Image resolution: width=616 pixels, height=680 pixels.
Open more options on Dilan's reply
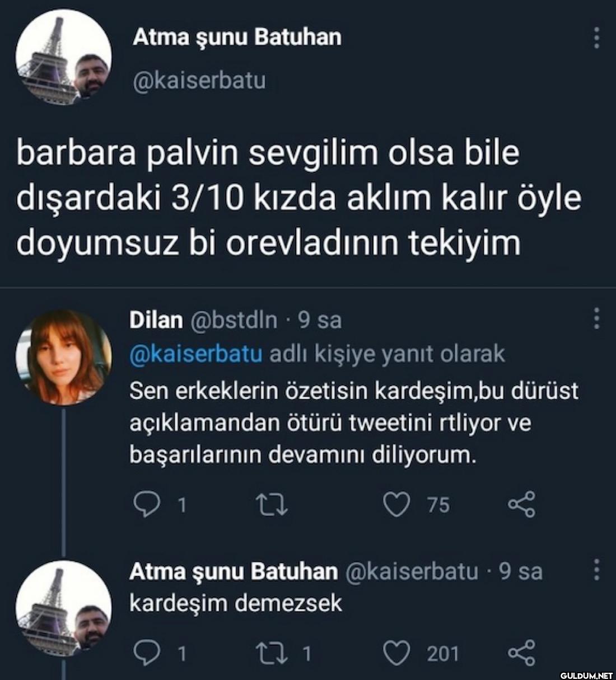(597, 319)
